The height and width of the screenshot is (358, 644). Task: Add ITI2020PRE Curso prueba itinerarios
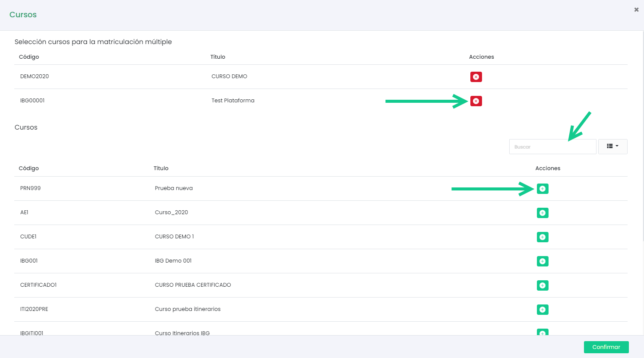click(542, 310)
